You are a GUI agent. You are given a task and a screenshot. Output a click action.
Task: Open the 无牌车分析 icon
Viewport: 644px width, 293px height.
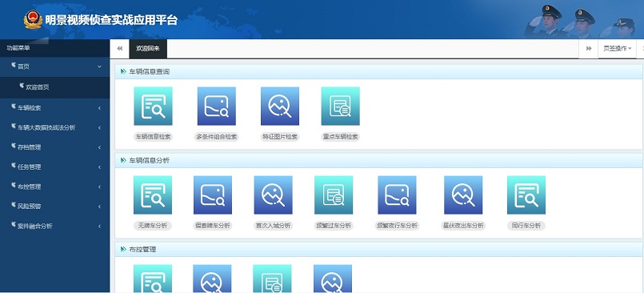coord(153,195)
